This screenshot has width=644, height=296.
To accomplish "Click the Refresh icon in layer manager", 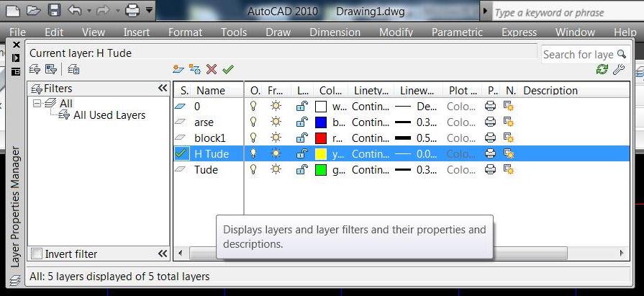I will 602,69.
